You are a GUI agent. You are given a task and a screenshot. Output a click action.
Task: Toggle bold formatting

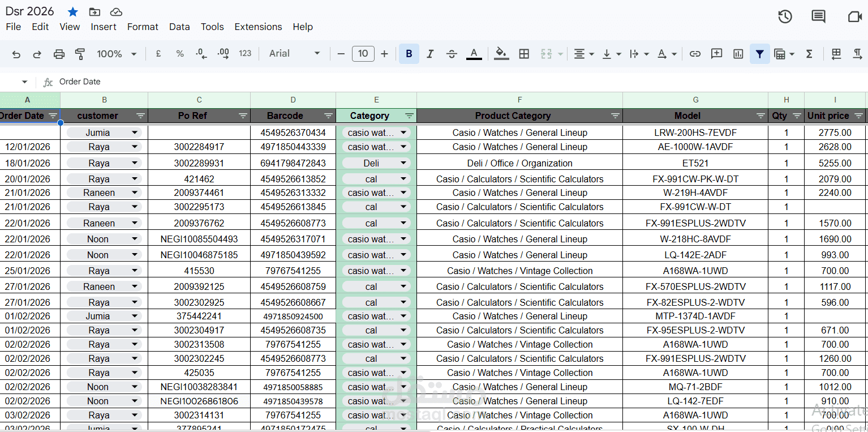[x=409, y=54]
